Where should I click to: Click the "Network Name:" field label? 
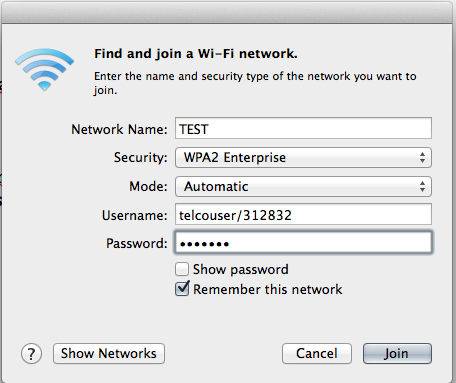tap(119, 129)
